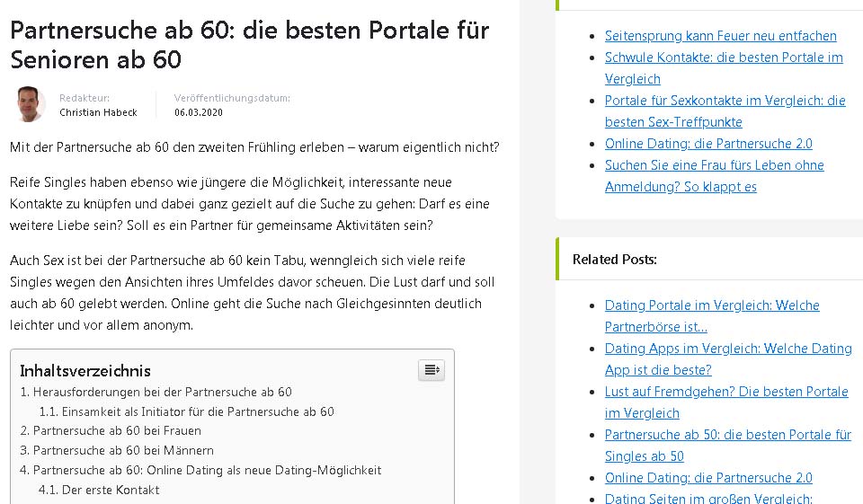Go to 'Online Dating als neue Dating-Möglichkeit' section

(207, 470)
